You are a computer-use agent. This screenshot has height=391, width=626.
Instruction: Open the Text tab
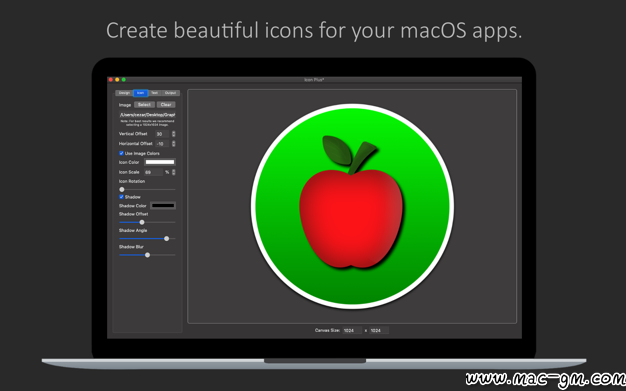pyautogui.click(x=155, y=93)
